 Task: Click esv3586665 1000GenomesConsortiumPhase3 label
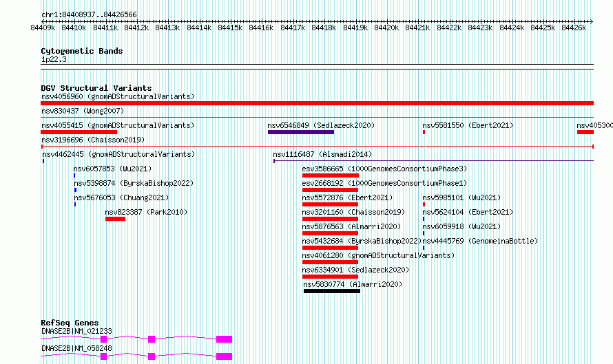pyautogui.click(x=384, y=169)
